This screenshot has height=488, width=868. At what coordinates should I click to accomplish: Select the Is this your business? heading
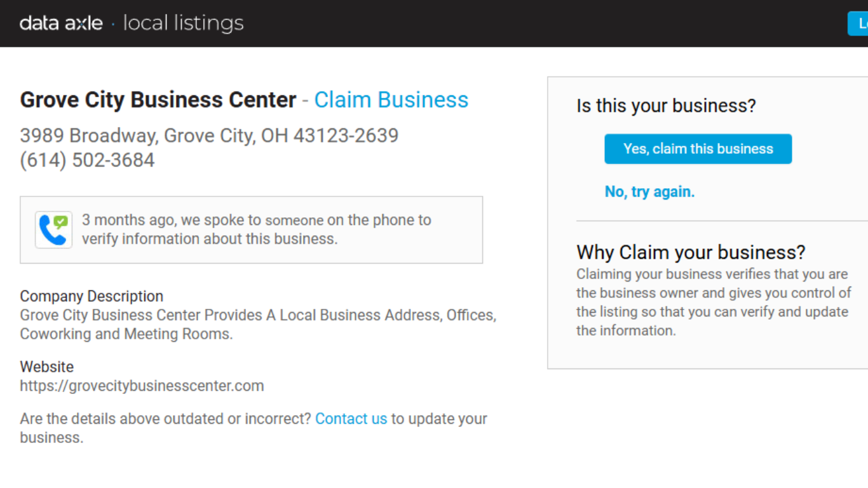coord(666,105)
